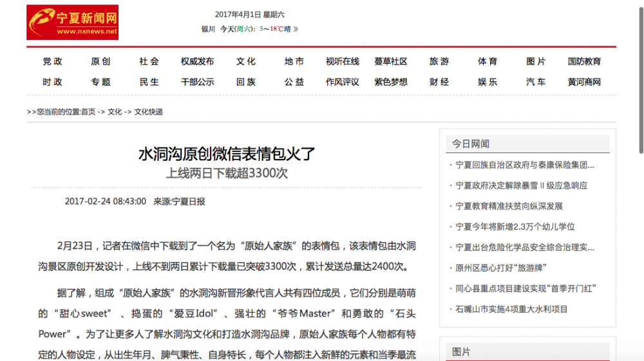Open 黄河商网 nav link

[585, 82]
